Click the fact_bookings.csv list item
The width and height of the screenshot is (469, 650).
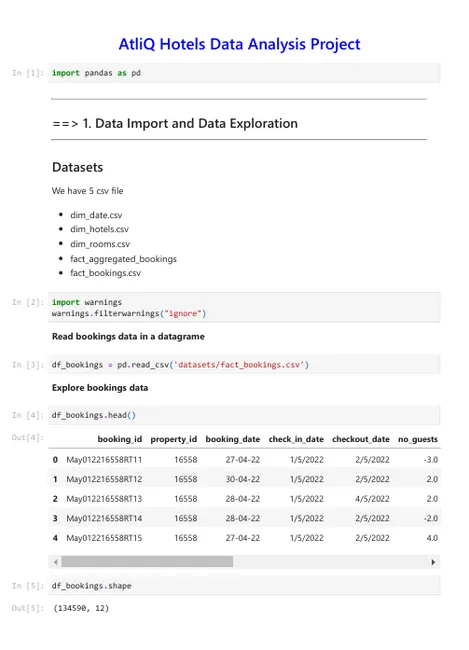[105, 273]
